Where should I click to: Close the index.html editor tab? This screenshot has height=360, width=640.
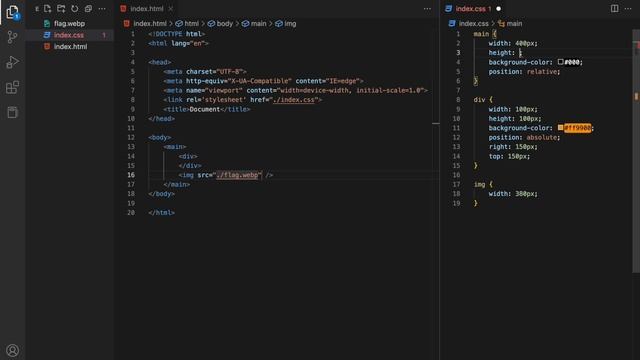click(171, 9)
